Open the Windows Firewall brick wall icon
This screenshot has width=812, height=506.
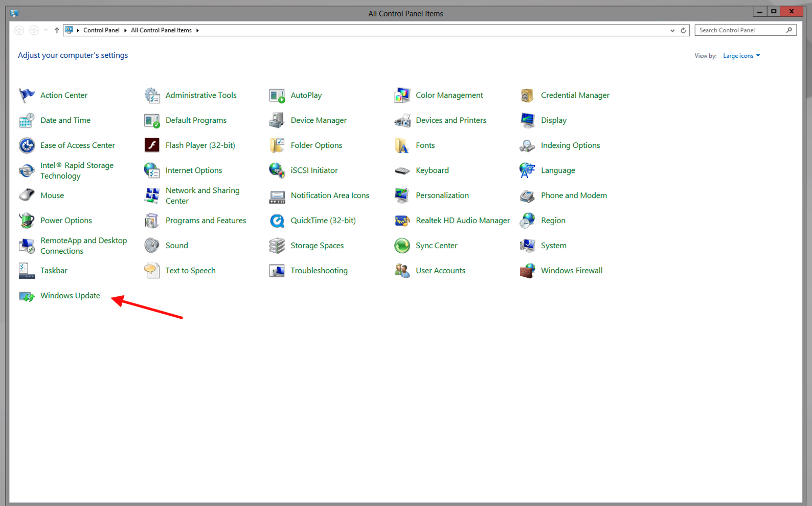527,271
